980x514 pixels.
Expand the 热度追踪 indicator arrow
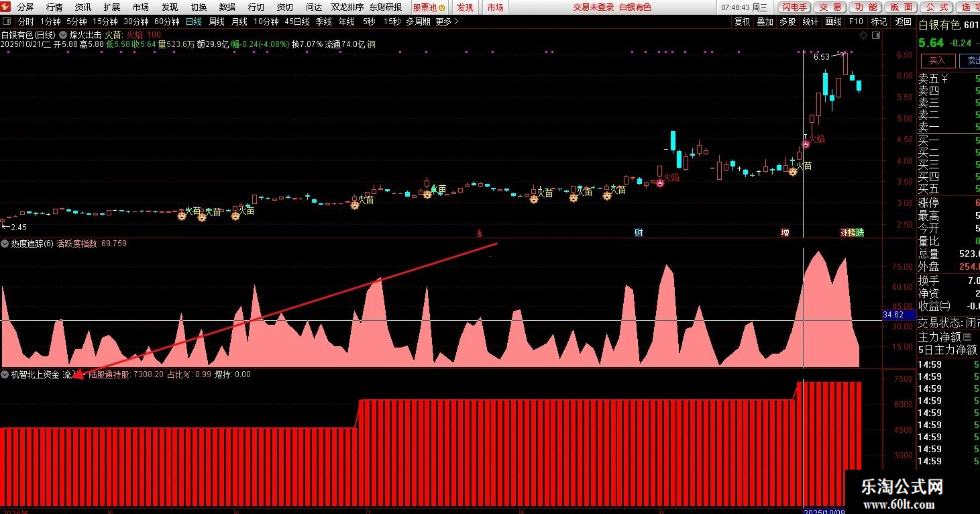click(x=5, y=244)
